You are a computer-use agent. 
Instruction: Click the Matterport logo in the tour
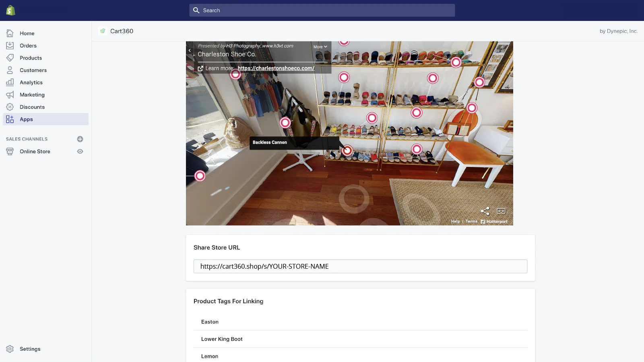(x=494, y=222)
